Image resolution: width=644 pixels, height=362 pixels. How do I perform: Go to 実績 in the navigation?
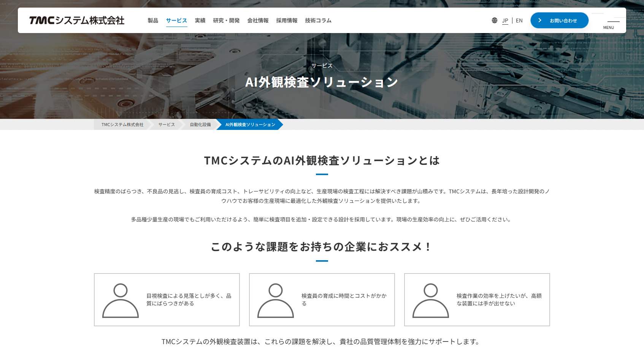click(200, 21)
